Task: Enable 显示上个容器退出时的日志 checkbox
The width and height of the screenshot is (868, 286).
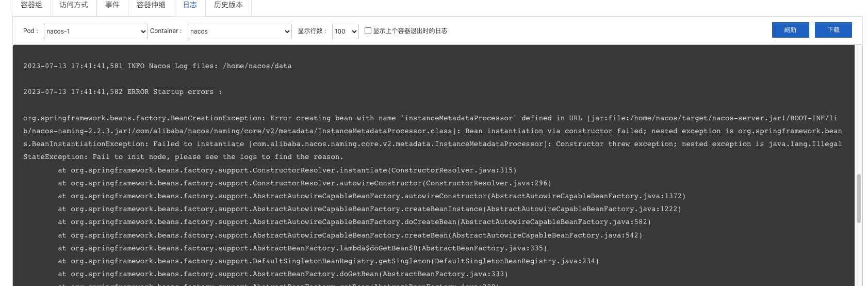Action: pyautogui.click(x=368, y=31)
